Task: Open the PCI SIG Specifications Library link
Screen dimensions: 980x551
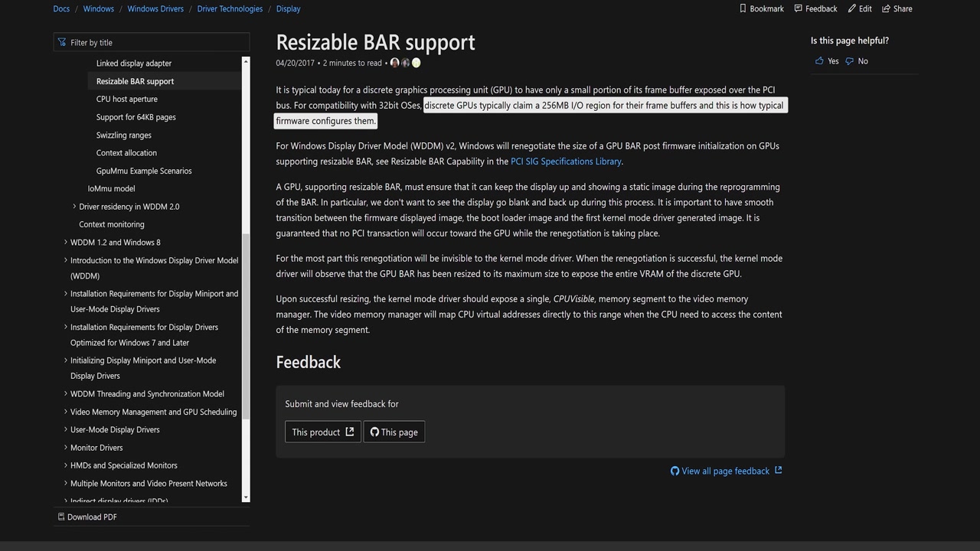Action: click(566, 161)
